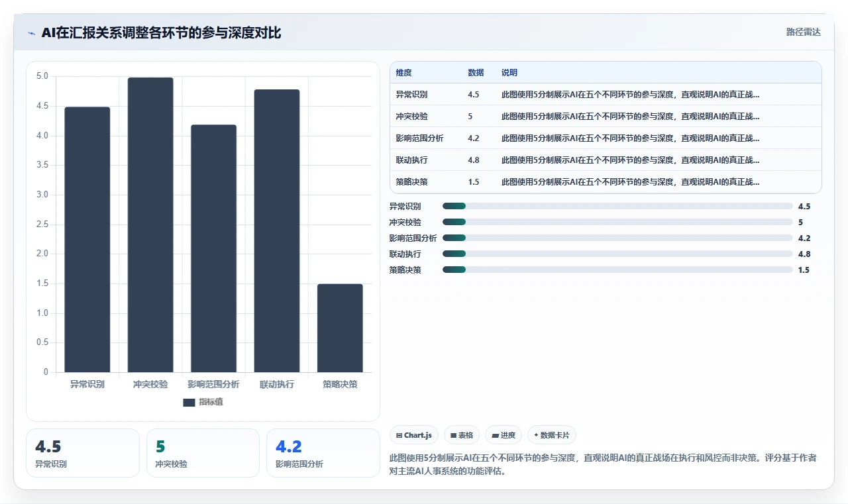Click the chart title AI在汇报关系调整各环节的参与深度对比
848x504 pixels.
click(x=161, y=32)
